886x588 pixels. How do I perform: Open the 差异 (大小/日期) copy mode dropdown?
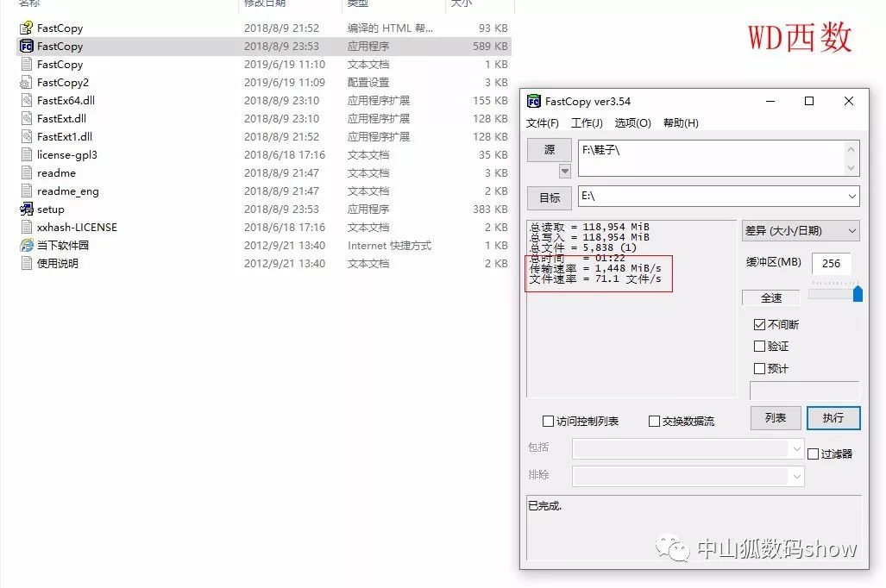tap(801, 230)
